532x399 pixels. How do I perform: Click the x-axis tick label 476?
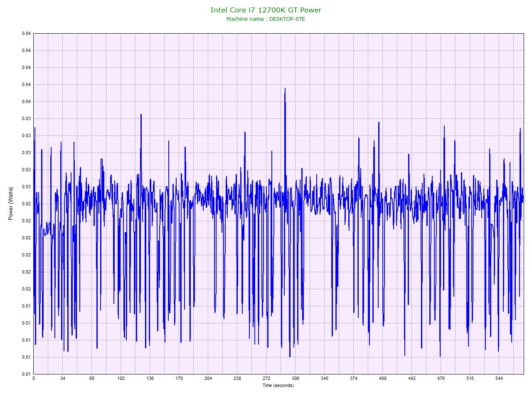pyautogui.click(x=441, y=379)
